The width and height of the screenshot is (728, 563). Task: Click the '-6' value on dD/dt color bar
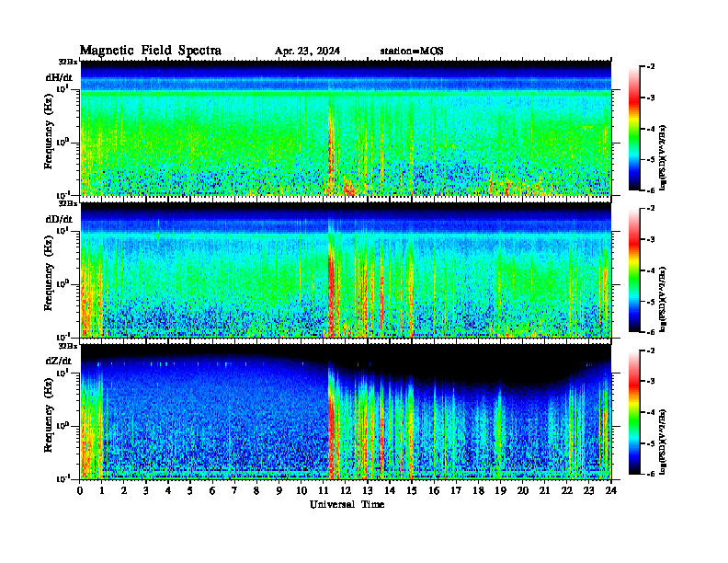[x=651, y=332]
